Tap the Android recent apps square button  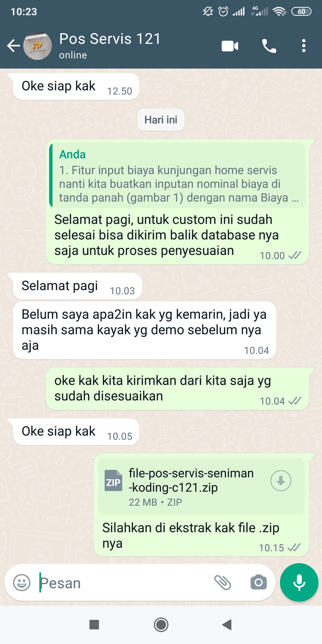(94, 624)
